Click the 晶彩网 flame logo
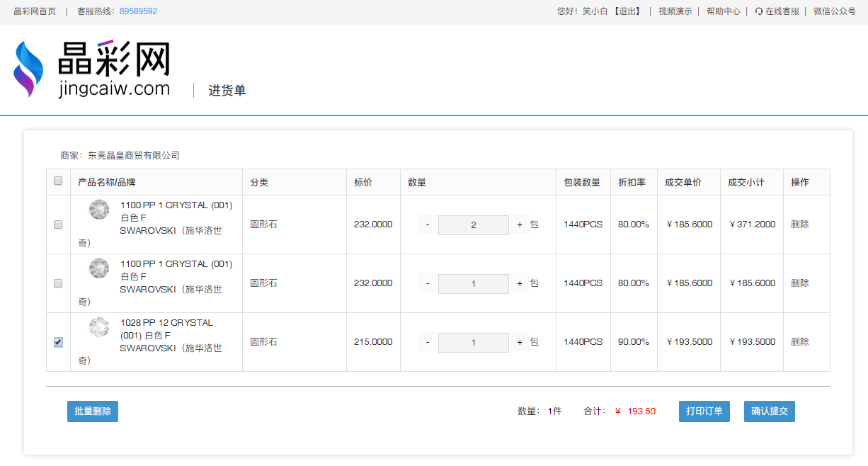Viewport: 868px width, 466px height. click(28, 69)
